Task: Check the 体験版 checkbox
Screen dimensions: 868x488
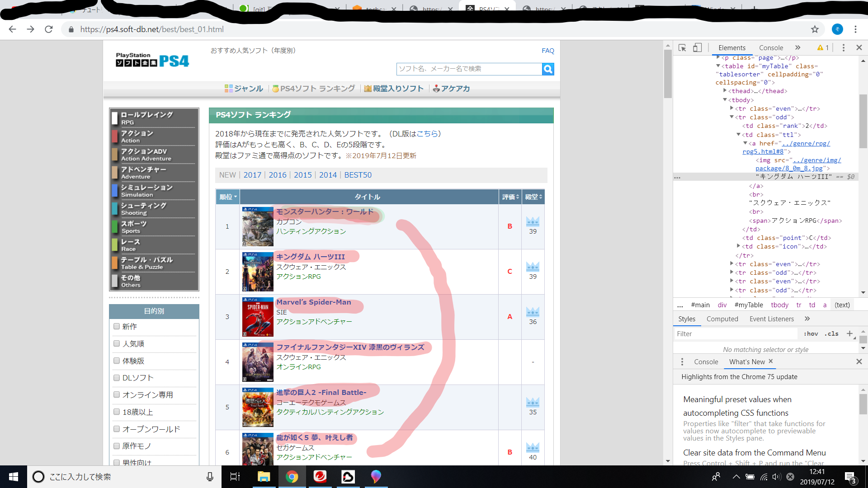Action: (117, 361)
